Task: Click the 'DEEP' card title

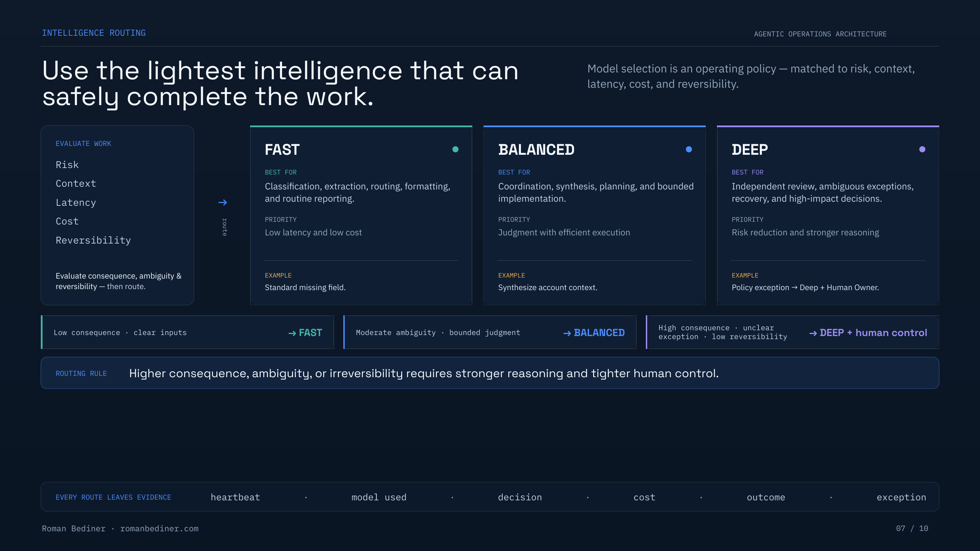Action: pyautogui.click(x=749, y=149)
